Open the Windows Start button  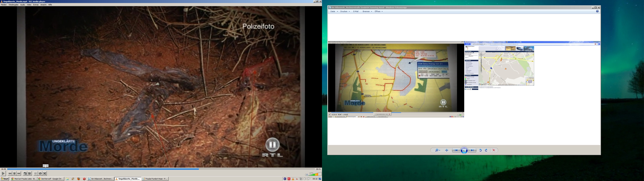5,179
